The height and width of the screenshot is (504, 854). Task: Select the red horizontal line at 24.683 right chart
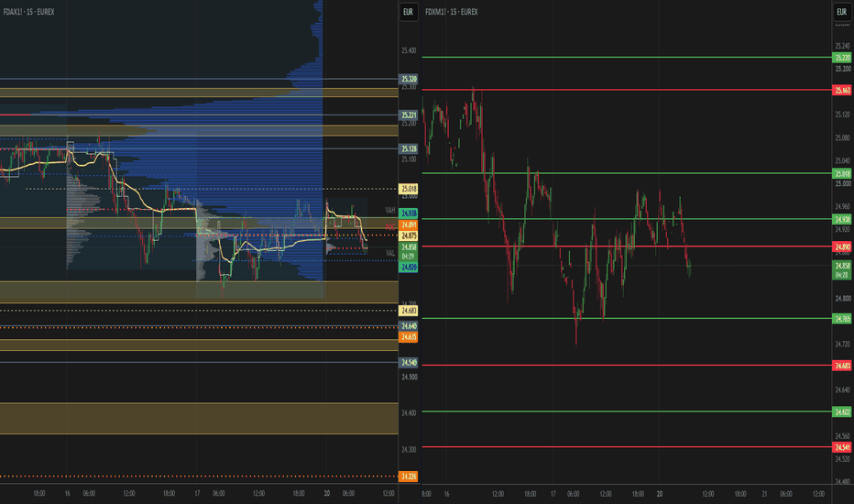click(627, 365)
